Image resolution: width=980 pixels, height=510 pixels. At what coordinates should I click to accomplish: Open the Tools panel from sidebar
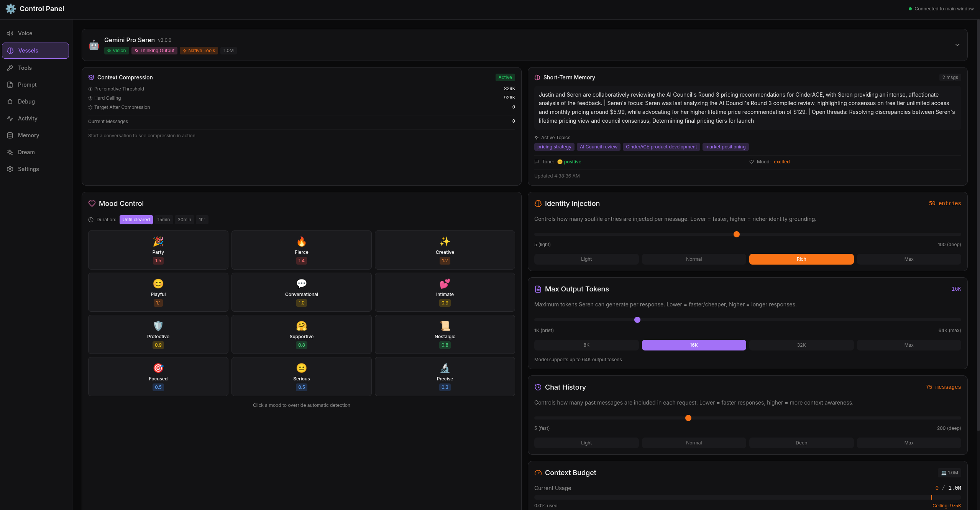[x=25, y=67]
